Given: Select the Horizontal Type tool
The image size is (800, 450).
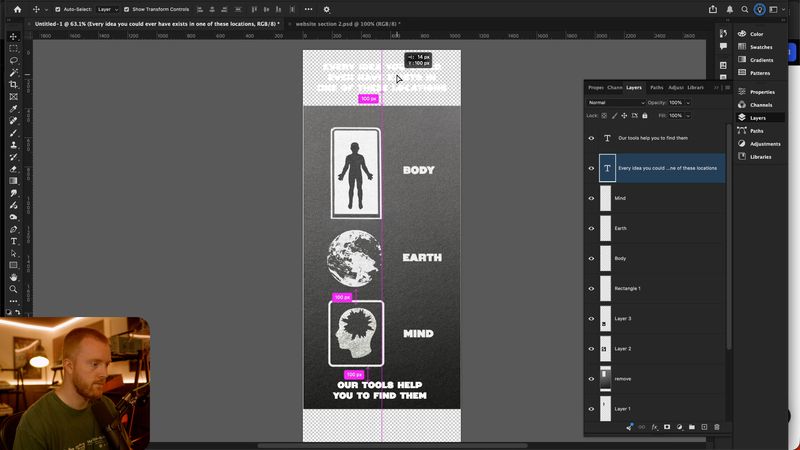Looking at the screenshot, I should click(14, 241).
